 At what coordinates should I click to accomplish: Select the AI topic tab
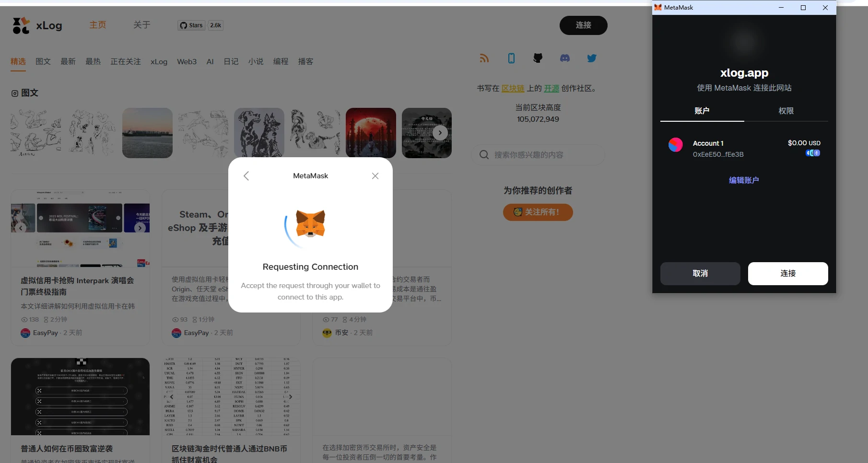click(x=210, y=61)
